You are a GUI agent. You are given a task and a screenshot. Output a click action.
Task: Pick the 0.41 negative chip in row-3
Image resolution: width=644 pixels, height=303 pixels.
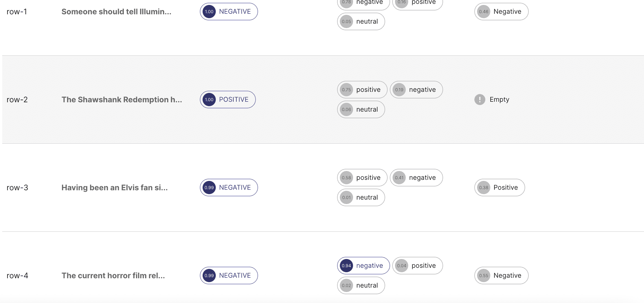tap(416, 178)
